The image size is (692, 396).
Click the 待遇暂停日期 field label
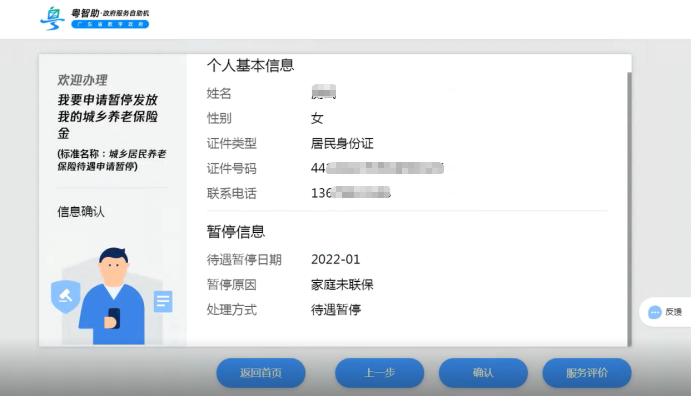click(x=244, y=260)
